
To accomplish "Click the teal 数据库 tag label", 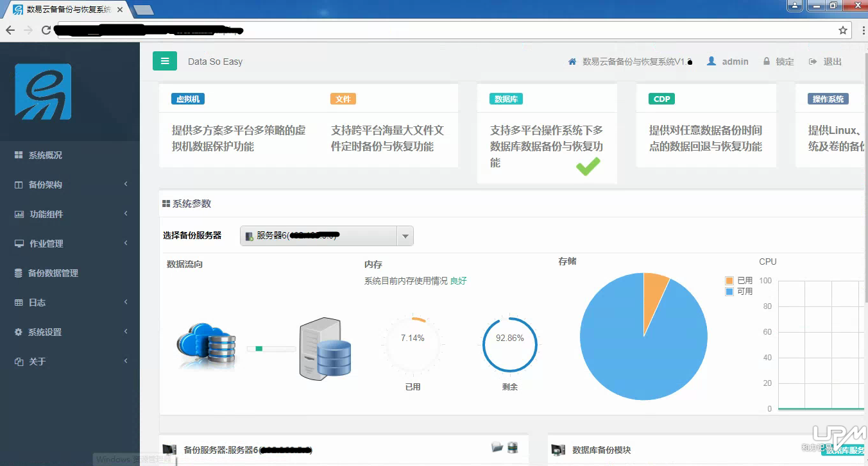I will click(x=506, y=99).
